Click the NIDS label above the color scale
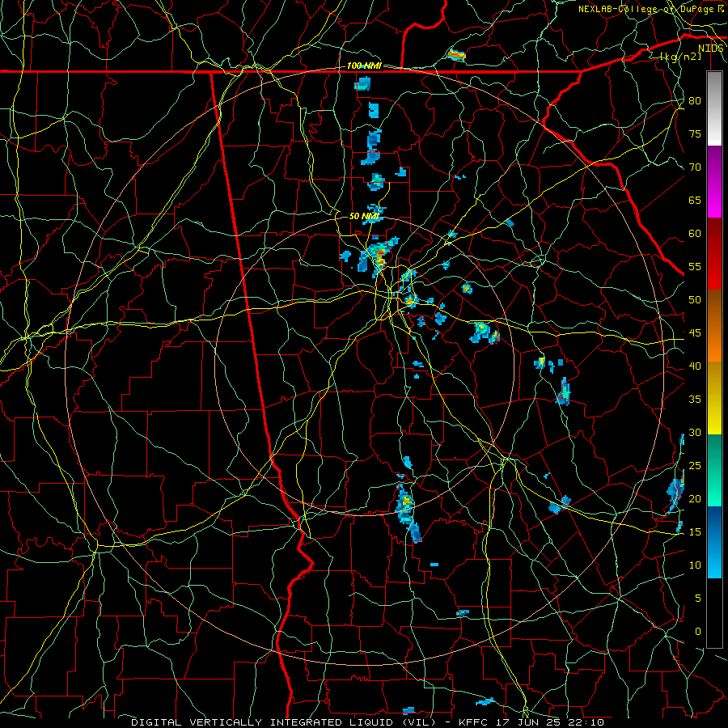 click(711, 49)
